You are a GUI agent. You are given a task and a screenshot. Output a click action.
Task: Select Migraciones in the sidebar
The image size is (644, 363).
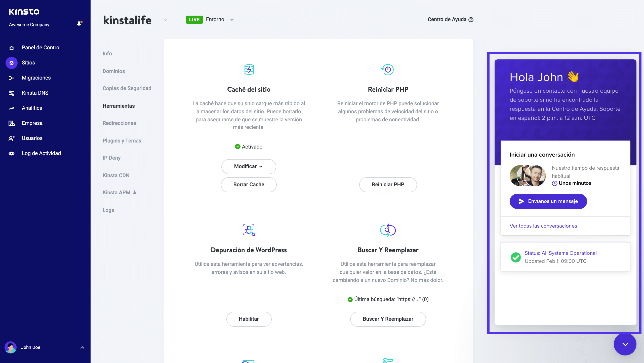36,78
